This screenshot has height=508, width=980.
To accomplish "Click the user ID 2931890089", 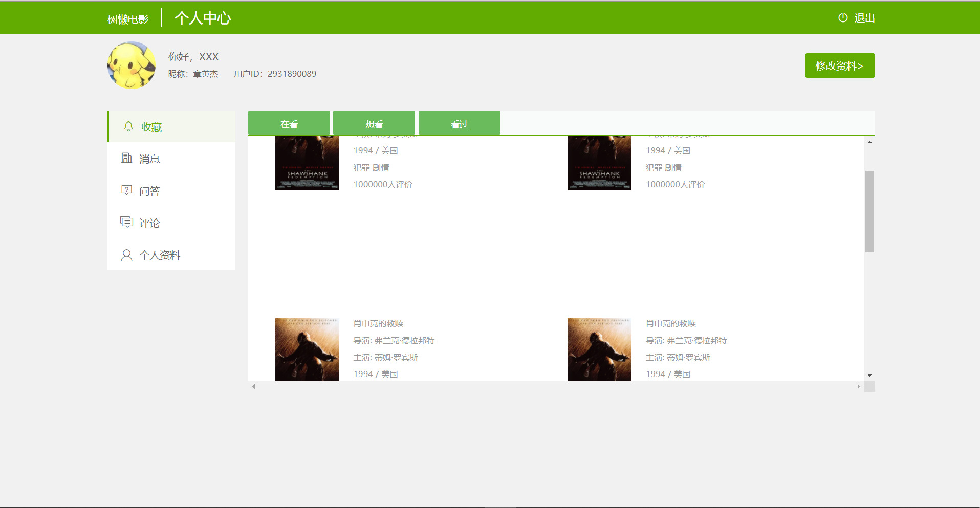I will pyautogui.click(x=292, y=74).
